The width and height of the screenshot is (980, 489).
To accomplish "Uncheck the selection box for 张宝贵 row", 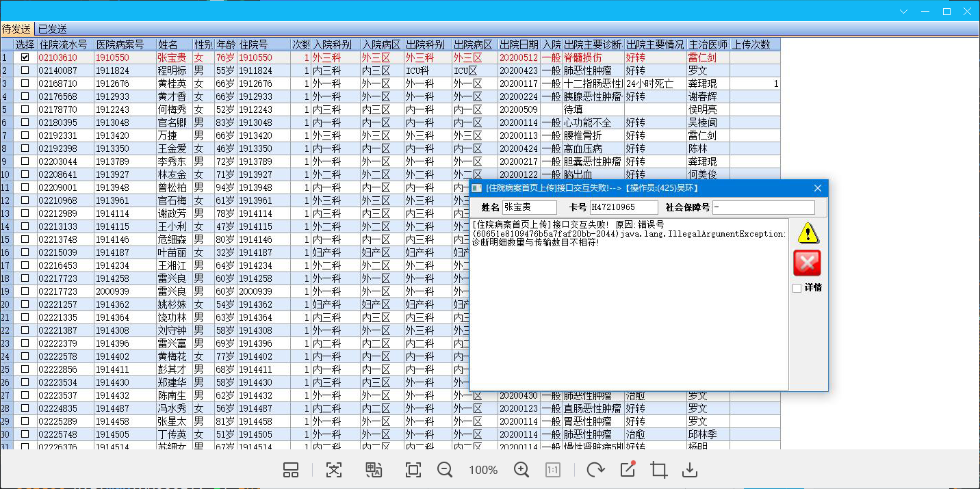I will [25, 57].
